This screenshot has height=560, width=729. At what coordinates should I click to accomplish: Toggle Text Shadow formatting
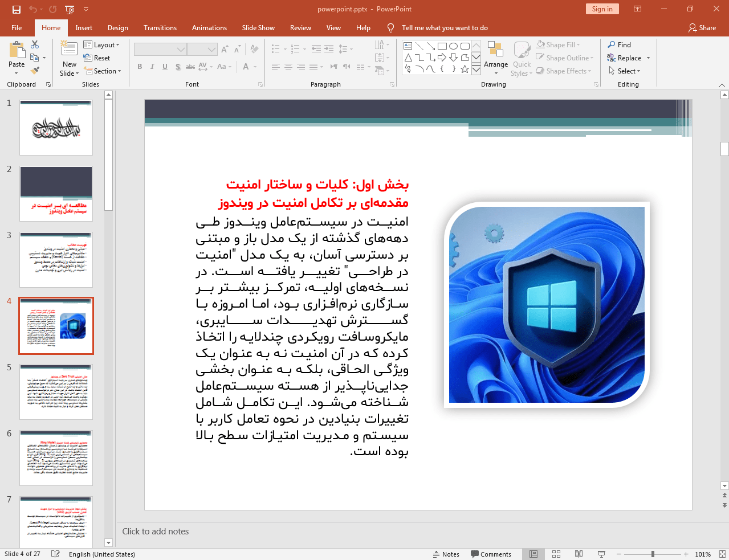click(178, 67)
